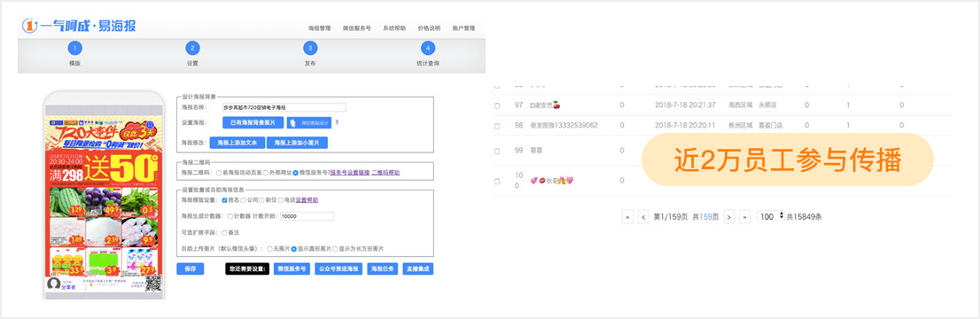Click the 保存 button
Image resolution: width=980 pixels, height=319 pixels.
point(190,269)
